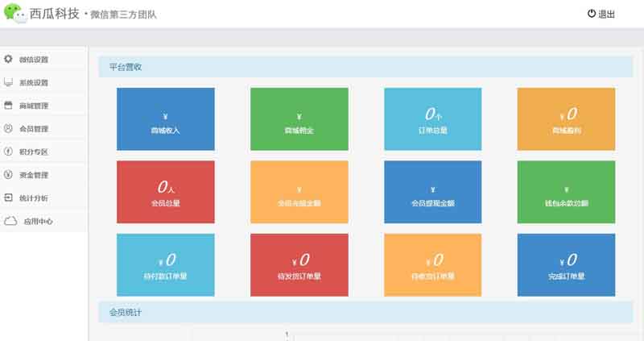This screenshot has width=644, height=341.
Task: Open the 应用中心 sidebar menu
Action: pos(38,221)
